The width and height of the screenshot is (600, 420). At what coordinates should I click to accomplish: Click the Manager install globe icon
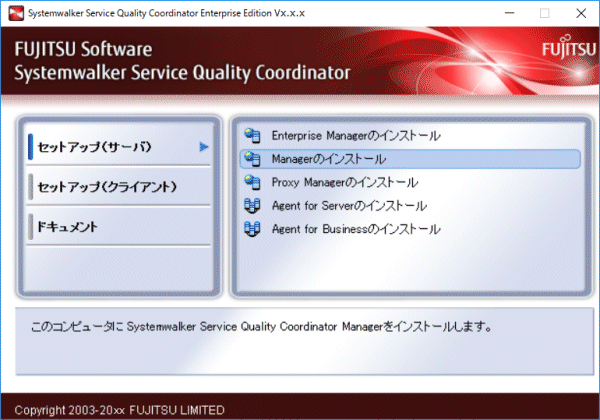pyautogui.click(x=253, y=159)
